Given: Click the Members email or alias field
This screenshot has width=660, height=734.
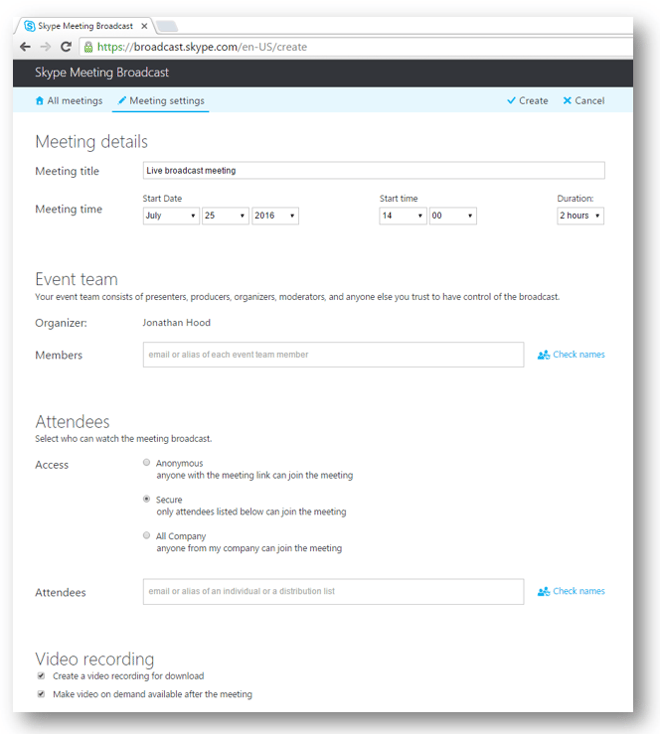Looking at the screenshot, I should 333,355.
